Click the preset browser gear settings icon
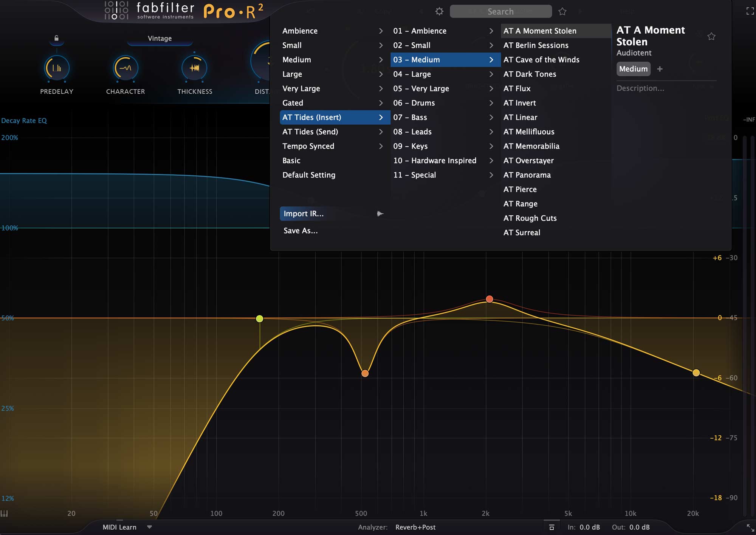The width and height of the screenshot is (756, 535). pyautogui.click(x=439, y=11)
